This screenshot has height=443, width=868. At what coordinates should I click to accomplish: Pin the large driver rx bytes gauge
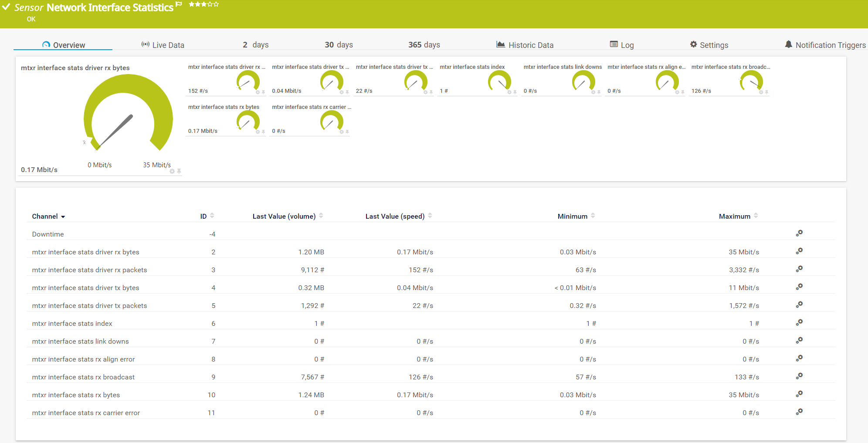(x=179, y=172)
